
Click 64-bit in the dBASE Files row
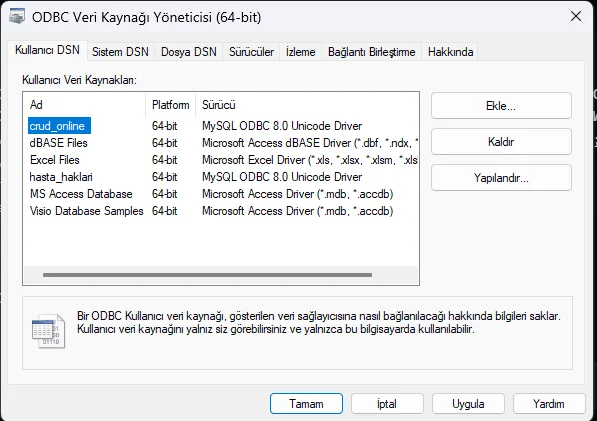[164, 143]
